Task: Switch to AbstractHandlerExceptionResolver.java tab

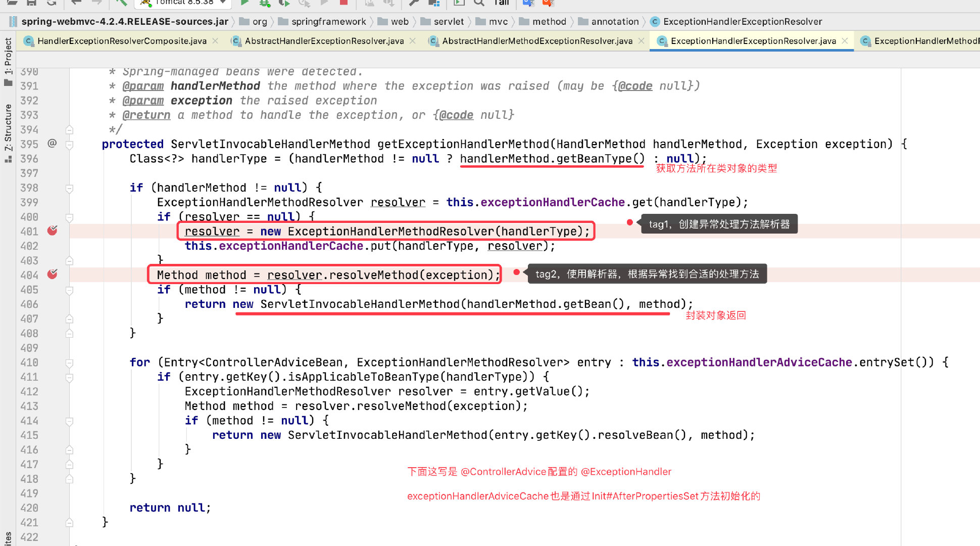Action: tap(324, 41)
